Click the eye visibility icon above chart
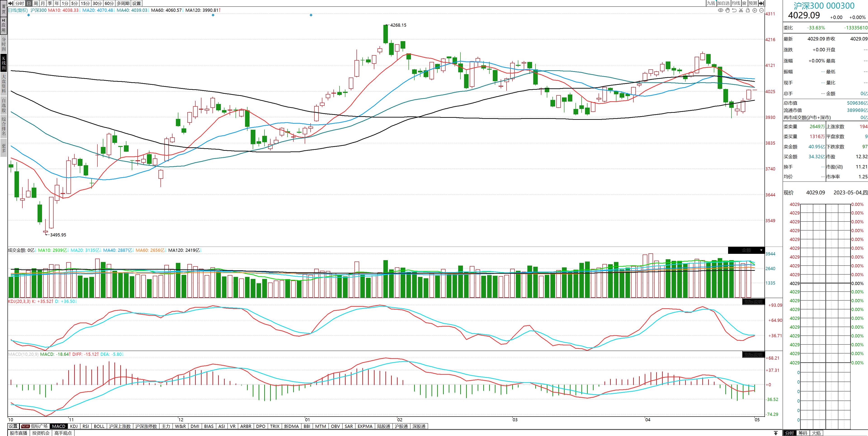This screenshot has height=436, width=868. 720,10
